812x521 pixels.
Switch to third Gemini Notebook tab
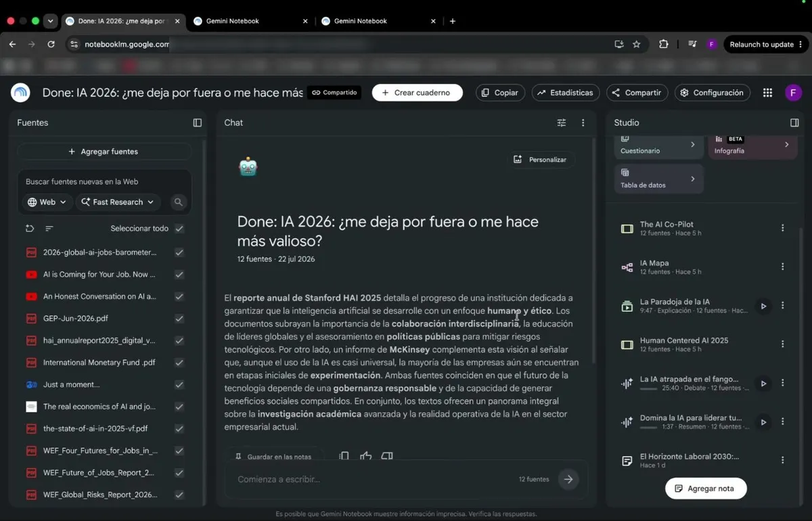click(x=379, y=21)
